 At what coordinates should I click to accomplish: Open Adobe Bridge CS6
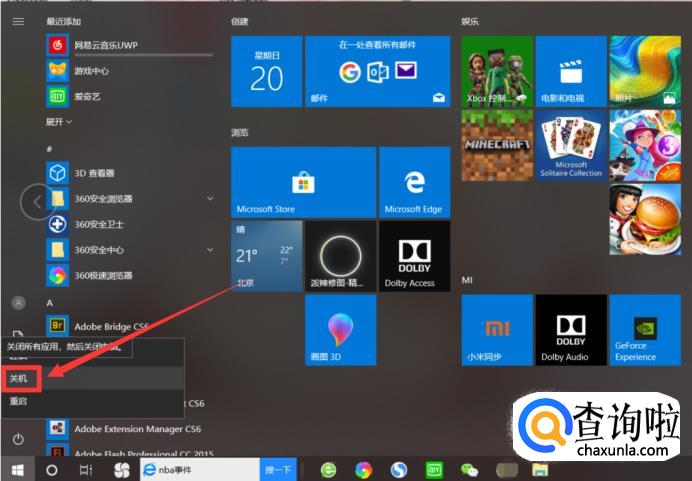pos(130,326)
